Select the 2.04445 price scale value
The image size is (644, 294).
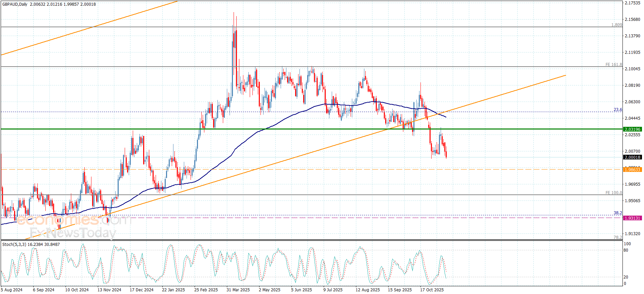coord(633,118)
